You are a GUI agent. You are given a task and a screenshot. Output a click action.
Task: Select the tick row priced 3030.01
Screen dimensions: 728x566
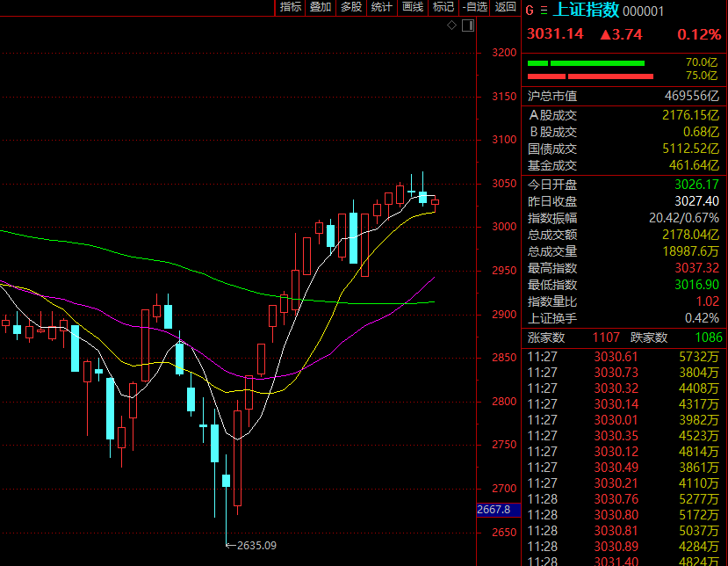(623, 420)
